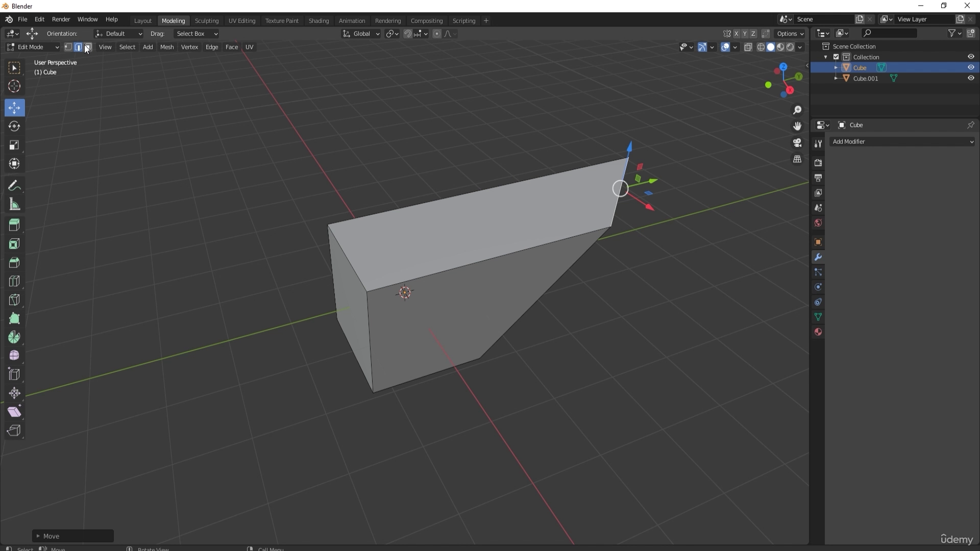Screen dimensions: 980x551
Task: Enable vertex select mode
Action: point(68,47)
